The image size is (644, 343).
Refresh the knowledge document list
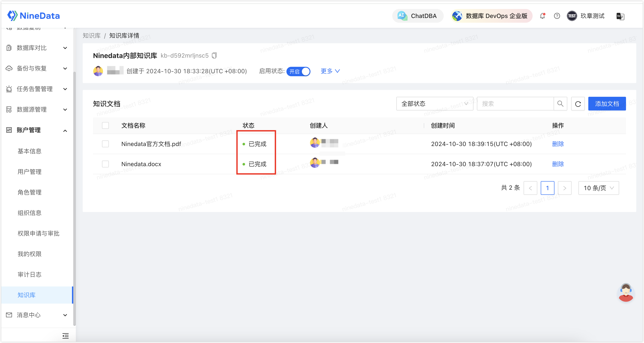pyautogui.click(x=578, y=104)
